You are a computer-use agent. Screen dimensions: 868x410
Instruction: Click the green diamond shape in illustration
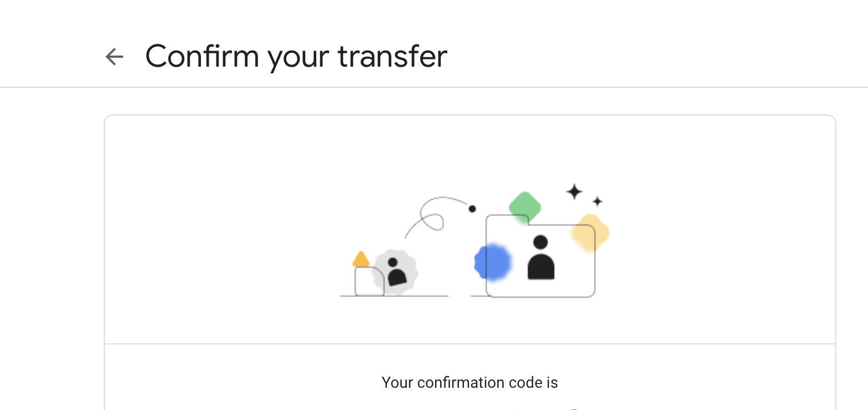pyautogui.click(x=525, y=208)
